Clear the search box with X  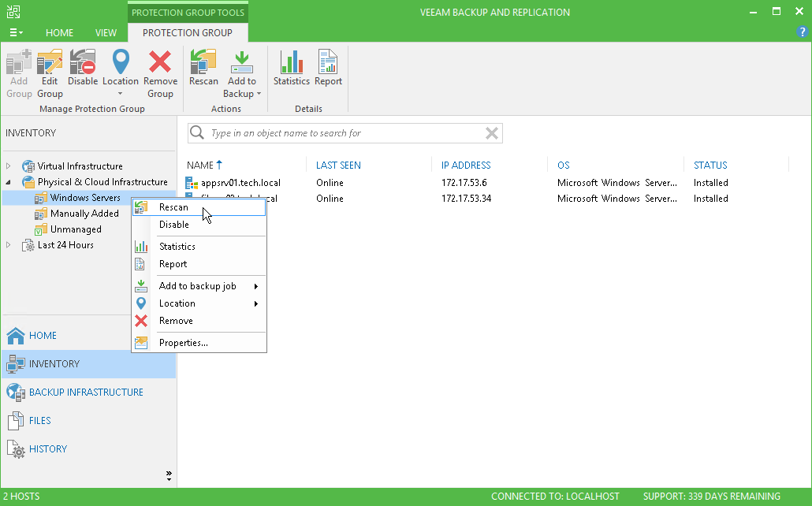(491, 133)
